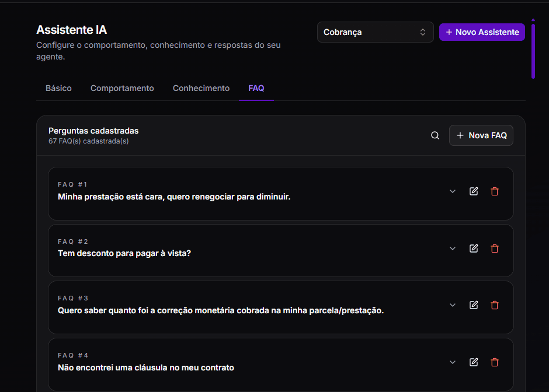The image size is (549, 392).
Task: Click the '67 FAQ(s) cadastrada(s)' count text
Action: (x=89, y=141)
